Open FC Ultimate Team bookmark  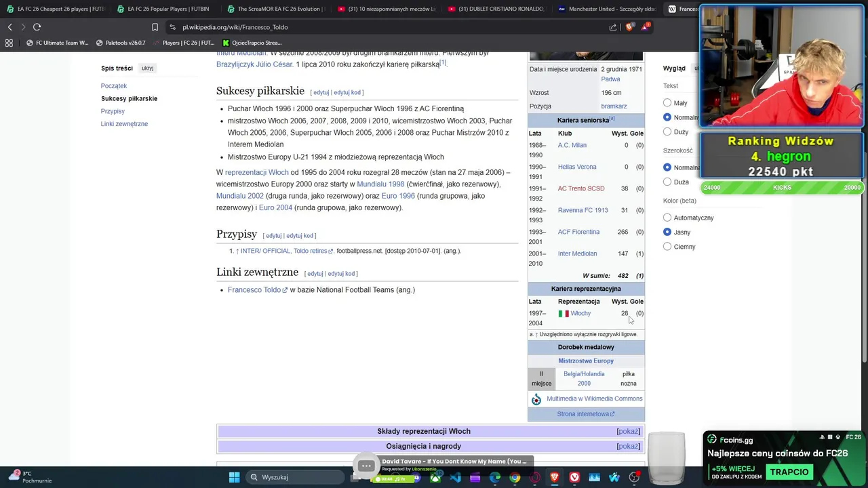[57, 43]
